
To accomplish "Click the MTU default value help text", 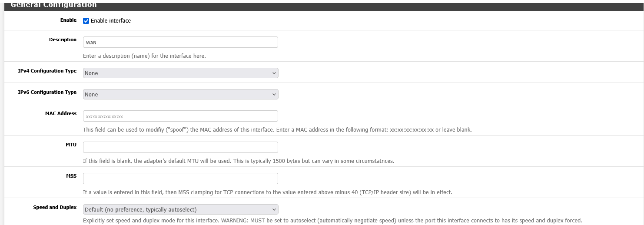I will click(x=239, y=161).
